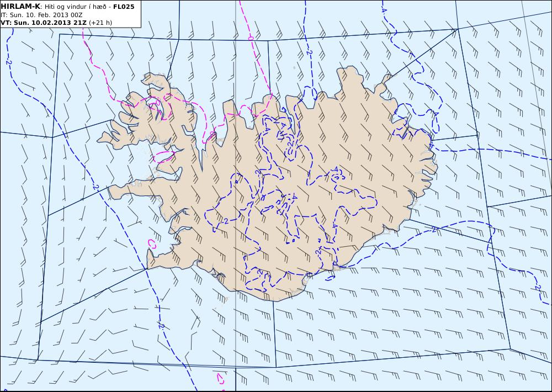Click the 'VT: Sun. 10.02.2013 21Z' valid time
Screen dimensions: 552x392
44,23
